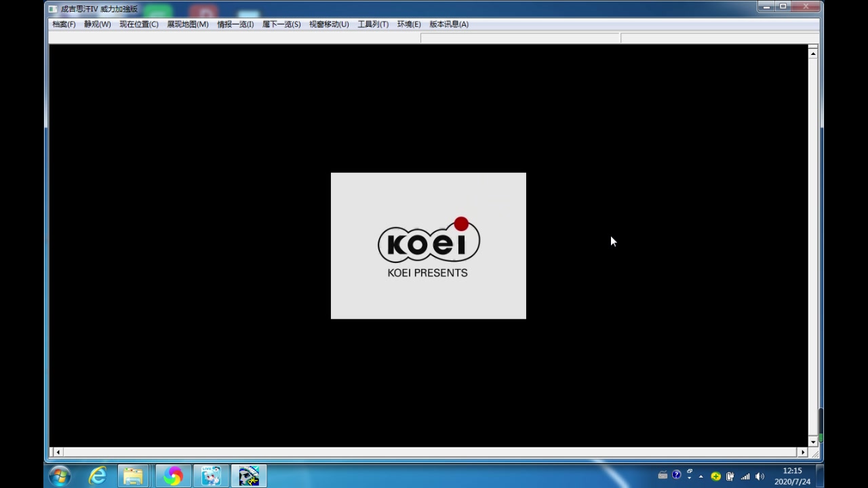The height and width of the screenshot is (488, 868).
Task: Launch Internet Explorer from the taskbar
Action: click(98, 476)
